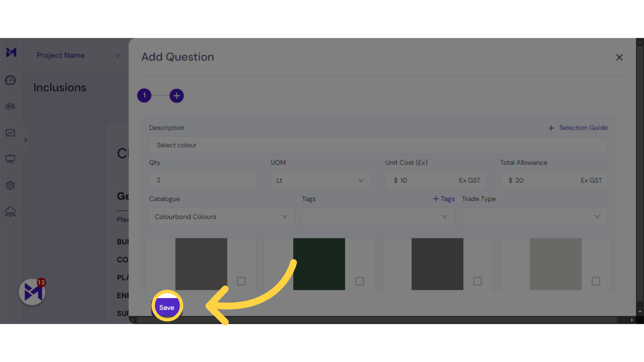Tick the checkbox of the first grey swatch

tap(241, 281)
